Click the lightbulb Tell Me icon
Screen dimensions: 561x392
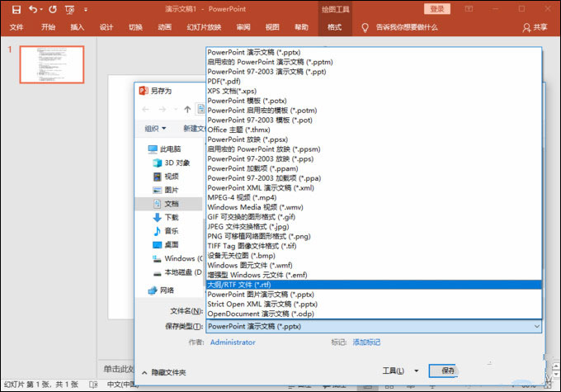point(365,27)
